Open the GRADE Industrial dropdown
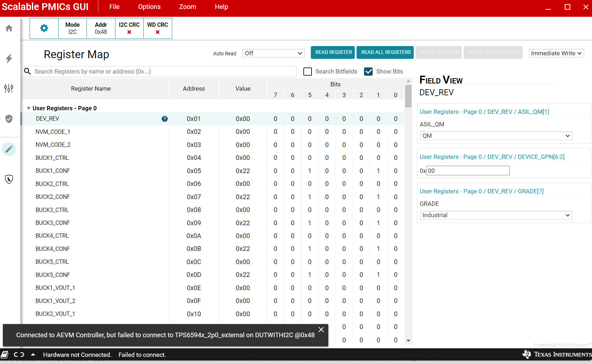This screenshot has width=592, height=364. click(x=496, y=215)
